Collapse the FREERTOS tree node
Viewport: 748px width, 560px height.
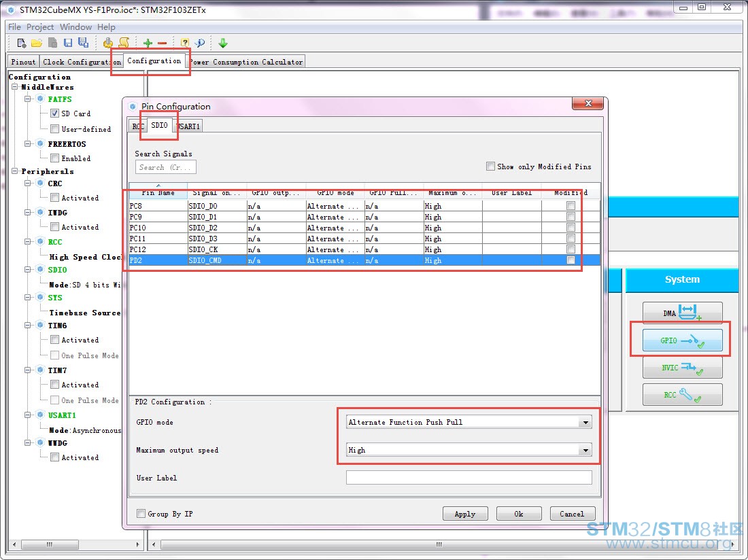click(28, 143)
